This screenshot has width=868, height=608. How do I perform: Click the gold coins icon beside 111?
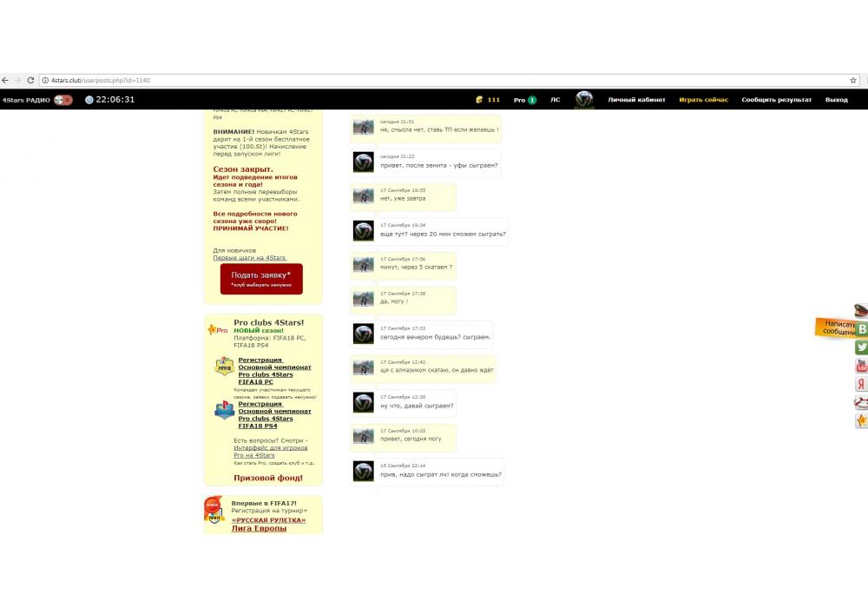(479, 100)
